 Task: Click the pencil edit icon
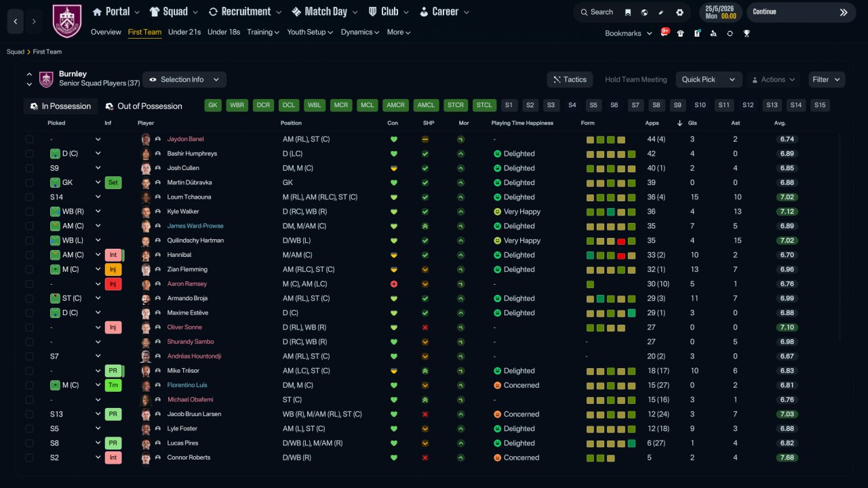[x=661, y=12]
